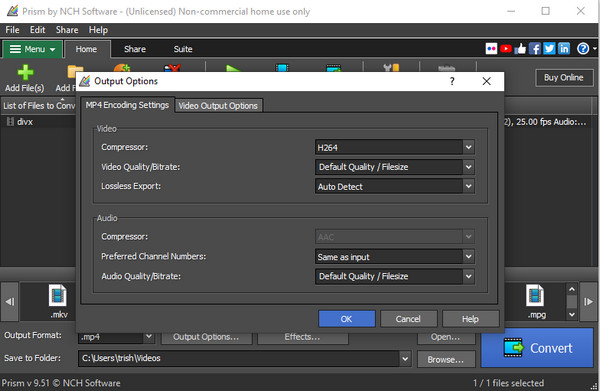Confirm with the OK button
Screen dimensions: 600x391
(347, 319)
